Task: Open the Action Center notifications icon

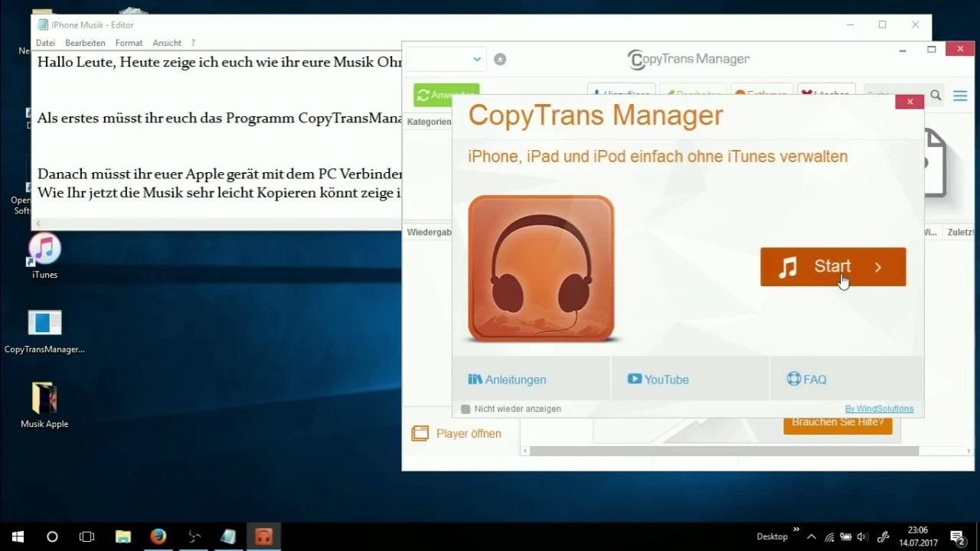Action: click(957, 536)
